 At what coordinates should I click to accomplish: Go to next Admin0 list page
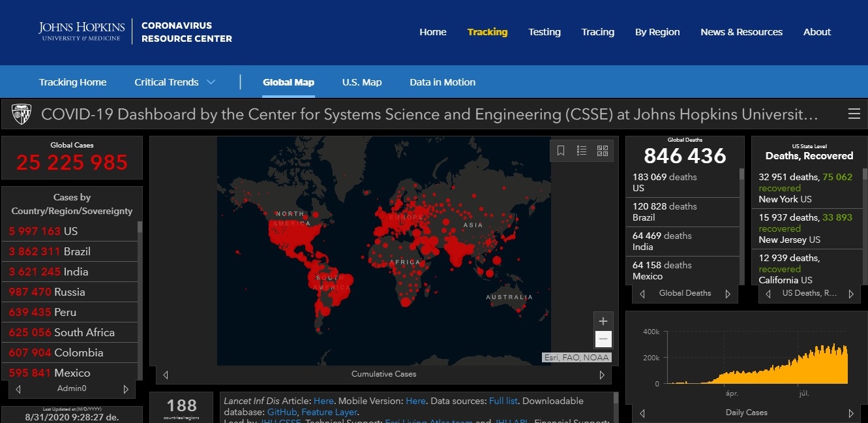(126, 389)
